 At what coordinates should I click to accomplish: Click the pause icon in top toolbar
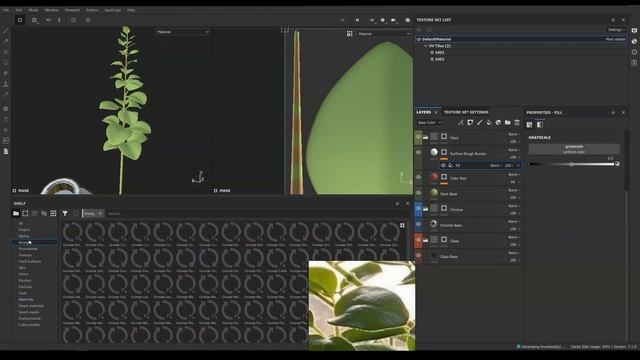point(357,20)
